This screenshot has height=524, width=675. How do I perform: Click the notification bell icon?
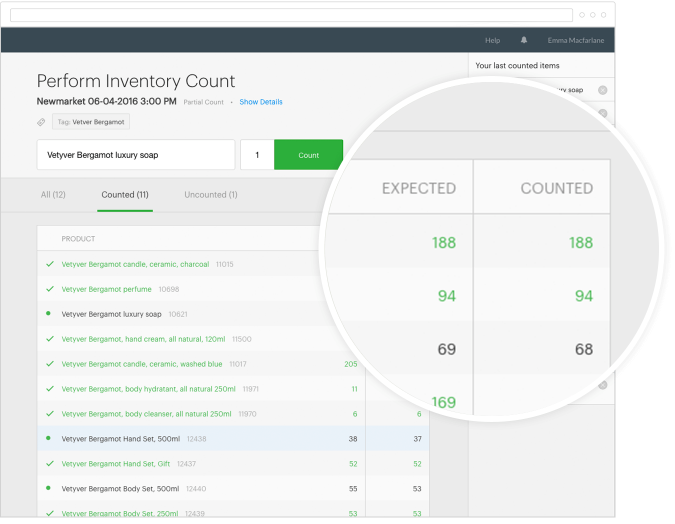coord(523,40)
